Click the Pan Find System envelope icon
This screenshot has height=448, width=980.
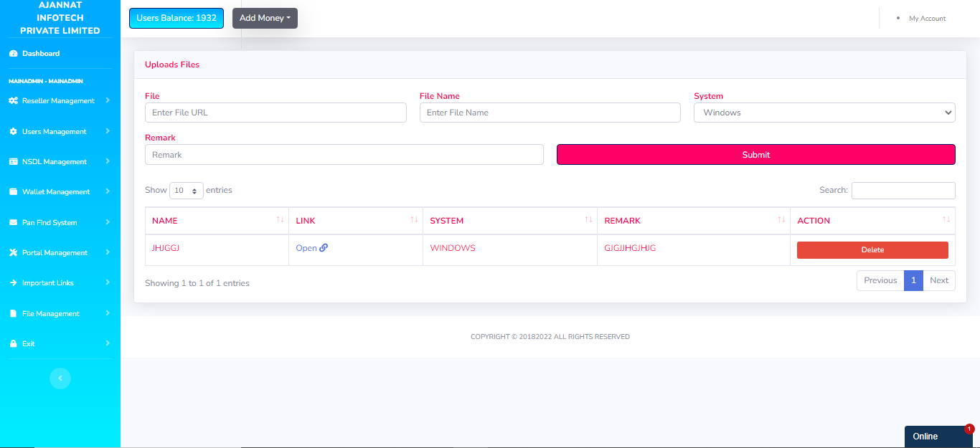coord(13,223)
